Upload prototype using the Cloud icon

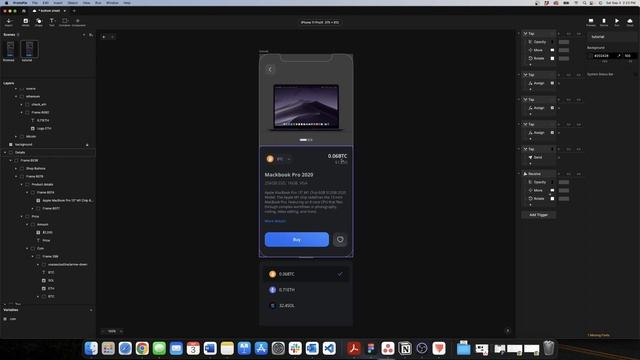click(x=630, y=22)
